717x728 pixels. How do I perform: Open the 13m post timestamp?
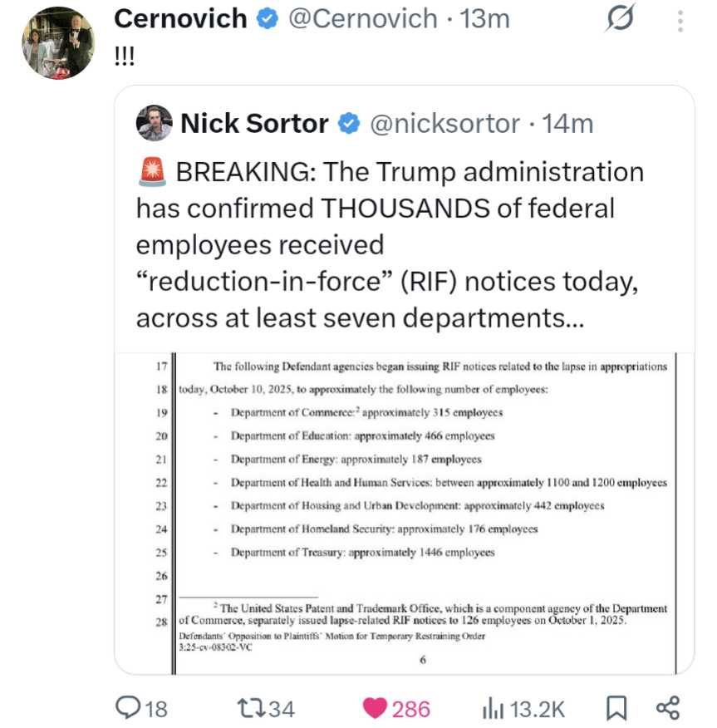[485, 18]
